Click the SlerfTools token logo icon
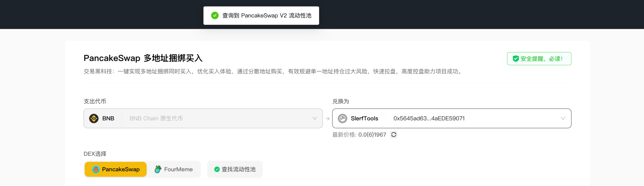 [342, 118]
